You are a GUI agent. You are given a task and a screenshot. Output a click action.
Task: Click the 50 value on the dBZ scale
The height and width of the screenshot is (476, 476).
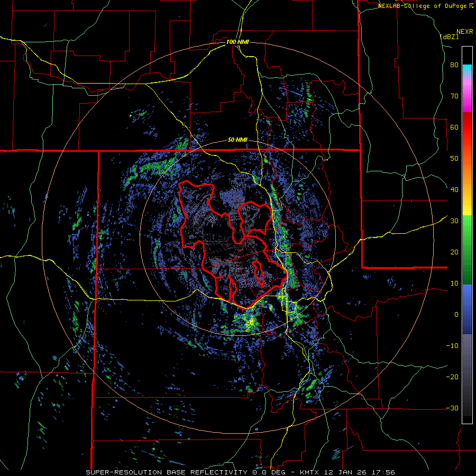(x=454, y=159)
